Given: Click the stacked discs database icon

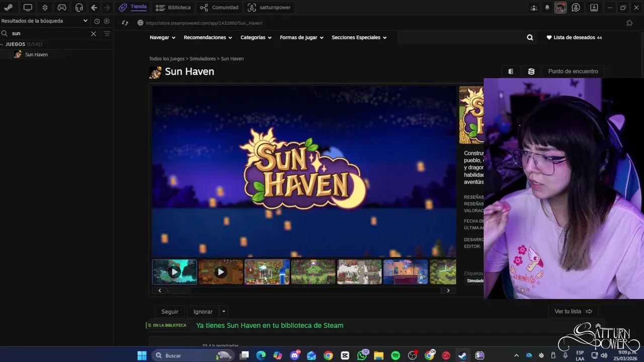Looking at the screenshot, I should [x=531, y=71].
